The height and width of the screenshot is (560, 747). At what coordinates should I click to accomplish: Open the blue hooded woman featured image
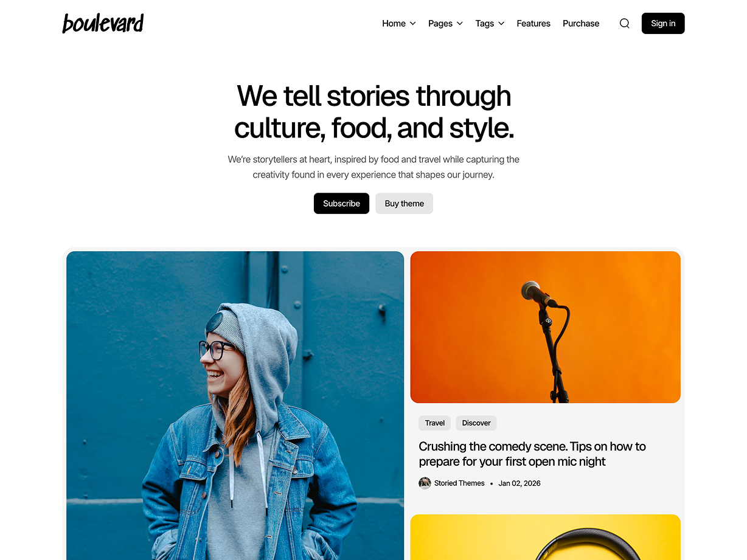point(235,406)
